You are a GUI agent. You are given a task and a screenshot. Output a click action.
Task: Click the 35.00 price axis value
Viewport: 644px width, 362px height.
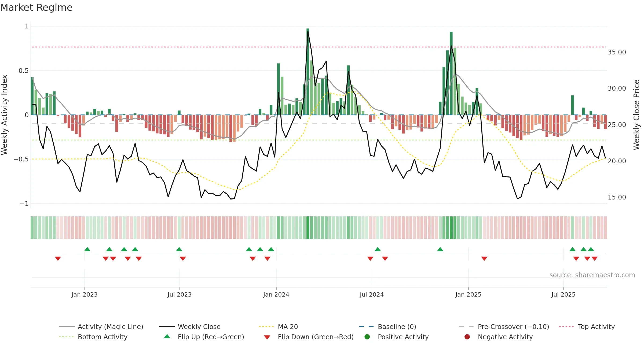click(x=617, y=52)
